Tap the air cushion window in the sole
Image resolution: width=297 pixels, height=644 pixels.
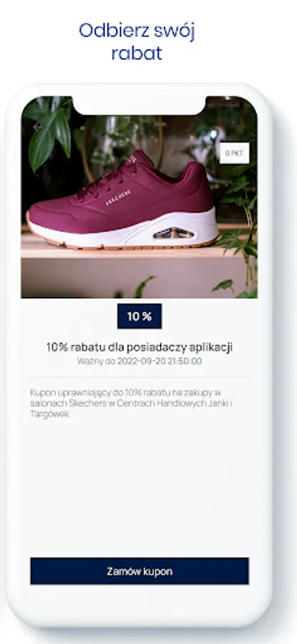tap(174, 233)
